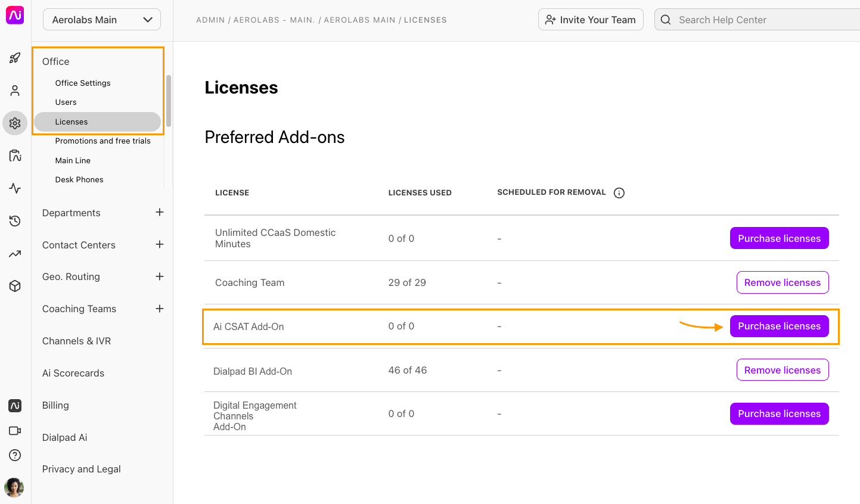Click Invite Your Team button
The height and width of the screenshot is (504, 860).
591,20
